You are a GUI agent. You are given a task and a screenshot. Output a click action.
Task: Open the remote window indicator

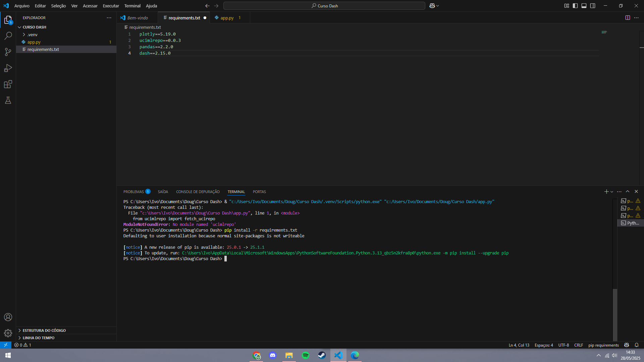pyautogui.click(x=6, y=345)
